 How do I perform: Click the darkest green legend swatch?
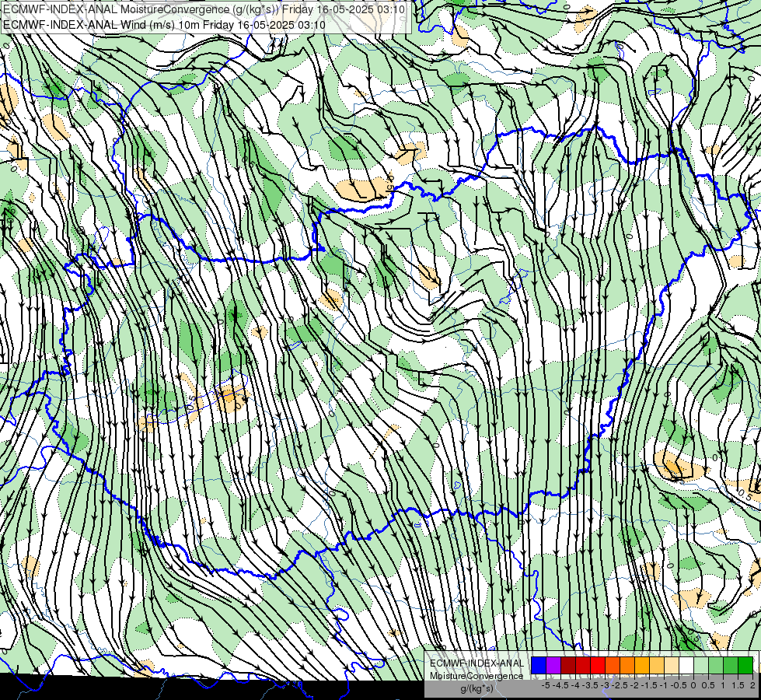(745, 665)
